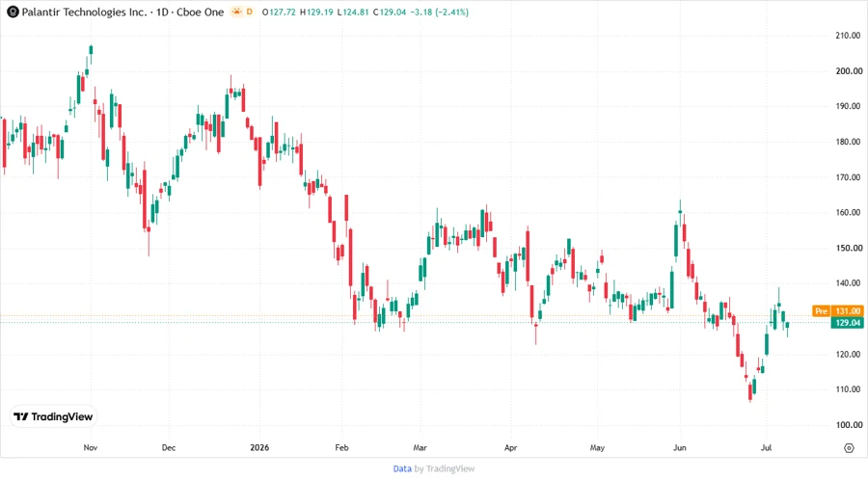The width and height of the screenshot is (868, 480).
Task: Click the 2026 label on time axis
Action: (259, 447)
